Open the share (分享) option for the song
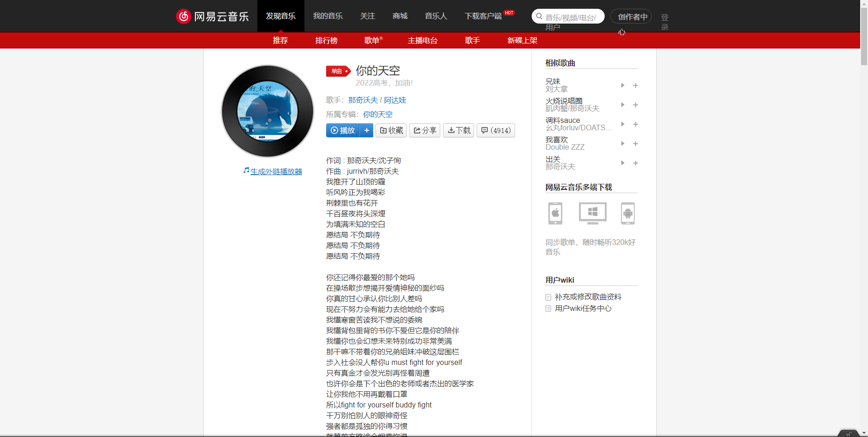The height and width of the screenshot is (437, 868). click(x=424, y=130)
